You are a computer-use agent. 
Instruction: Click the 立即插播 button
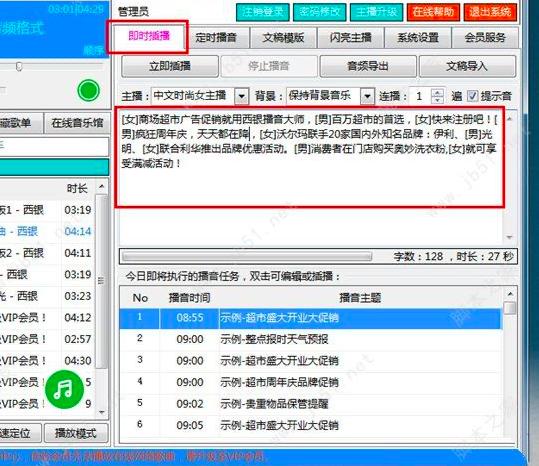click(170, 66)
